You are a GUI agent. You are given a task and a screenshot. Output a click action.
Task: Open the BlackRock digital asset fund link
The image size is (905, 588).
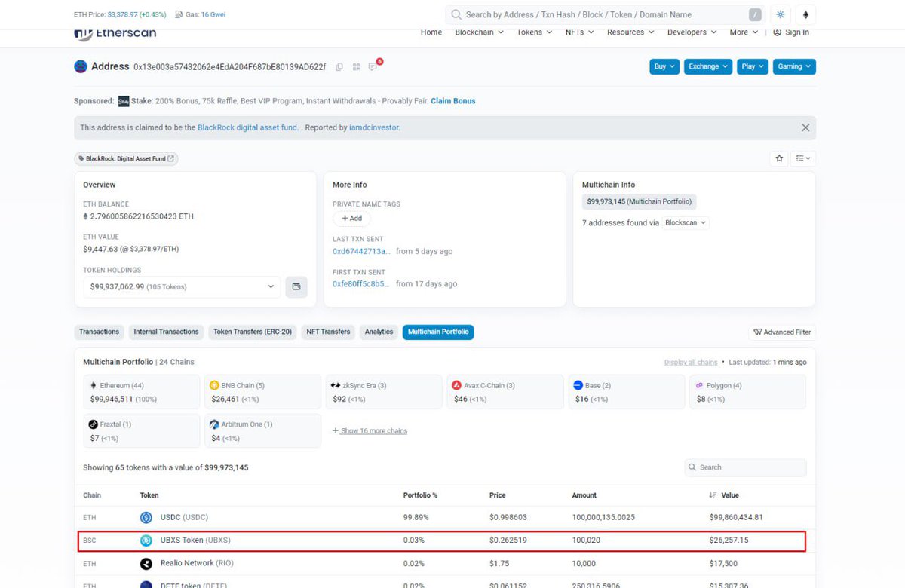tap(248, 128)
